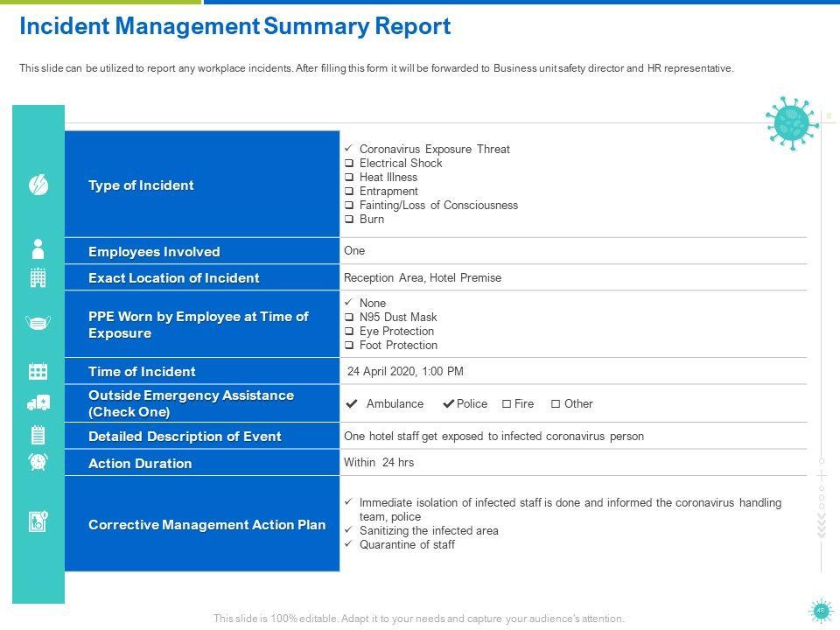Click the Incident Management Summary Report title
This screenshot has height=630, width=840.
click(x=234, y=26)
